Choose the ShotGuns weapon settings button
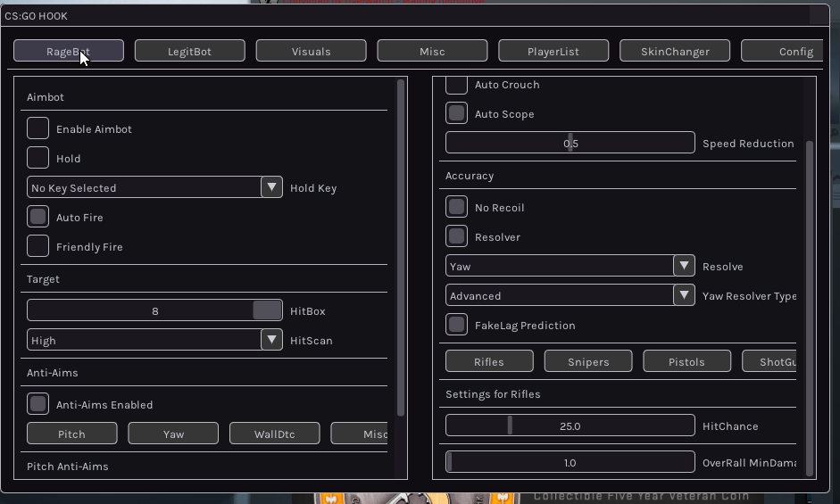Image resolution: width=840 pixels, height=504 pixels. pos(769,361)
